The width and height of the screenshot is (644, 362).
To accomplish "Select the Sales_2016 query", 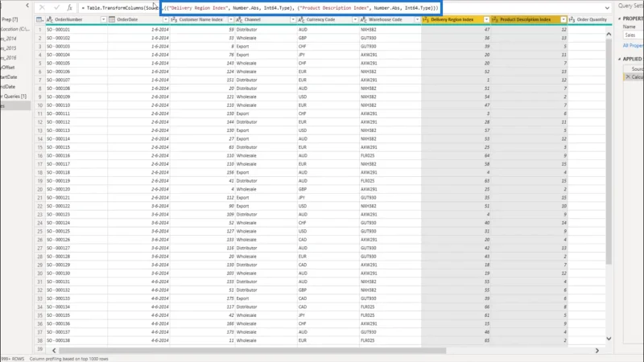I will tap(8, 57).
